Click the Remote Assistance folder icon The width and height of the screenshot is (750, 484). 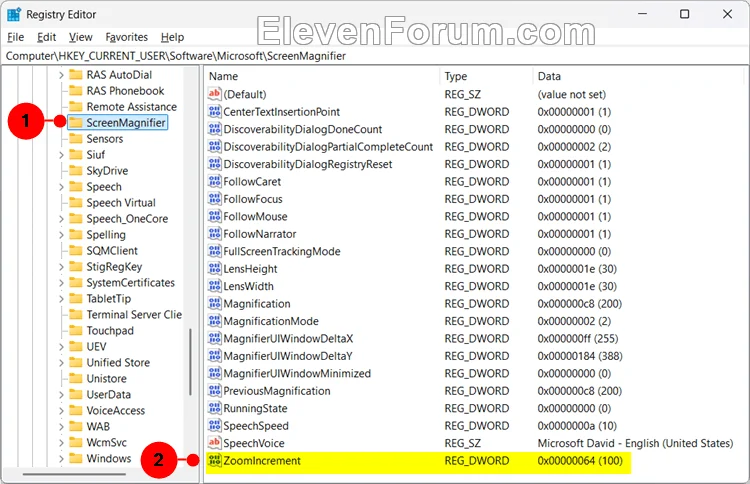(x=76, y=106)
